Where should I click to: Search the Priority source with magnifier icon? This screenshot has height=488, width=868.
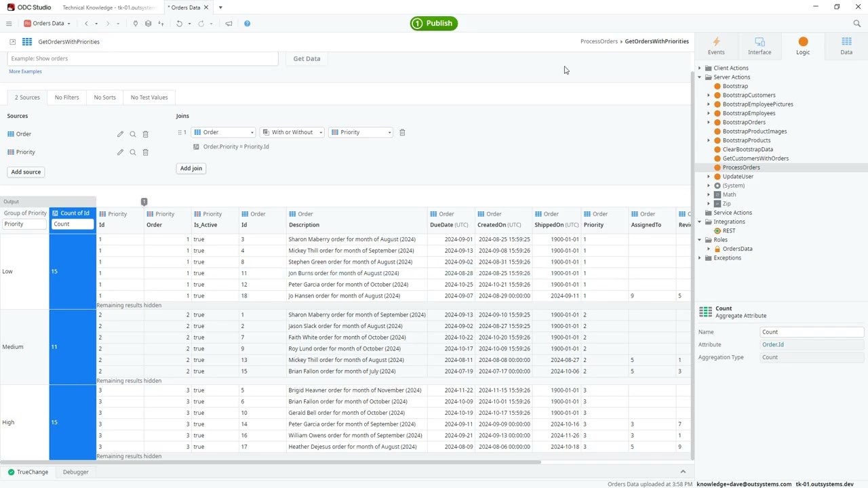pos(133,152)
